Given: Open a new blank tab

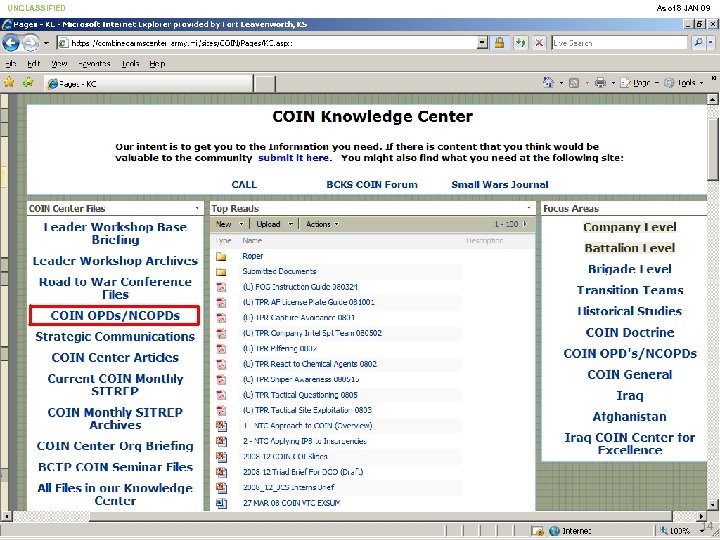Looking at the screenshot, I should [x=264, y=84].
